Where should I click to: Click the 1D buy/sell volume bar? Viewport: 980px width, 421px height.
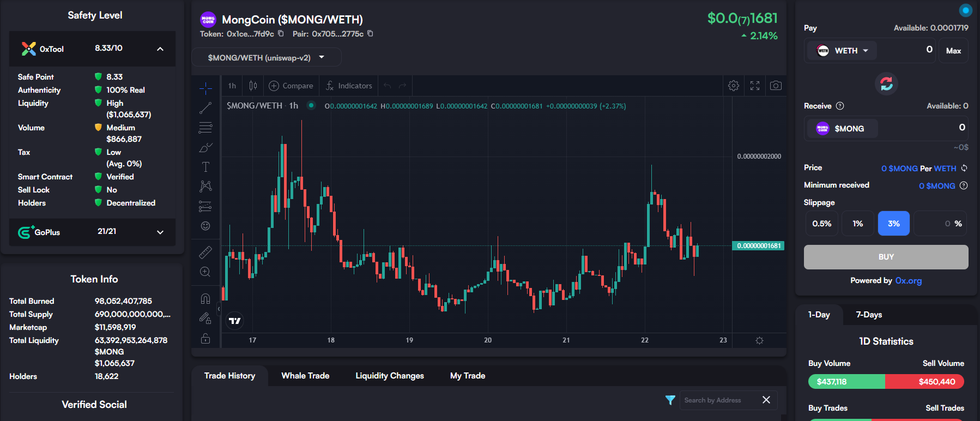(x=886, y=382)
